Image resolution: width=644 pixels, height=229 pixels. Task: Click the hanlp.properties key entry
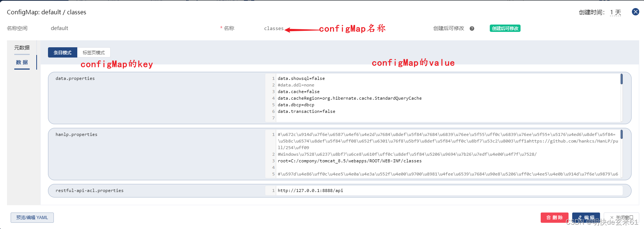tap(77, 134)
